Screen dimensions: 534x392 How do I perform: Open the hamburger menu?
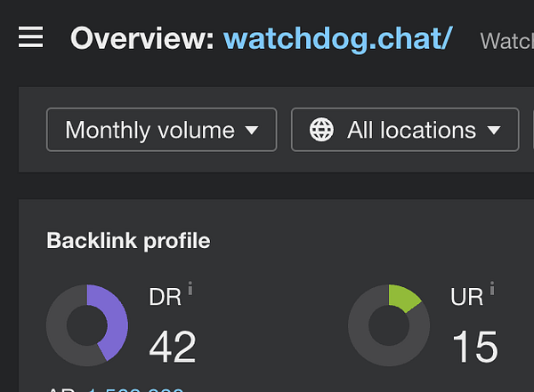coord(30,37)
